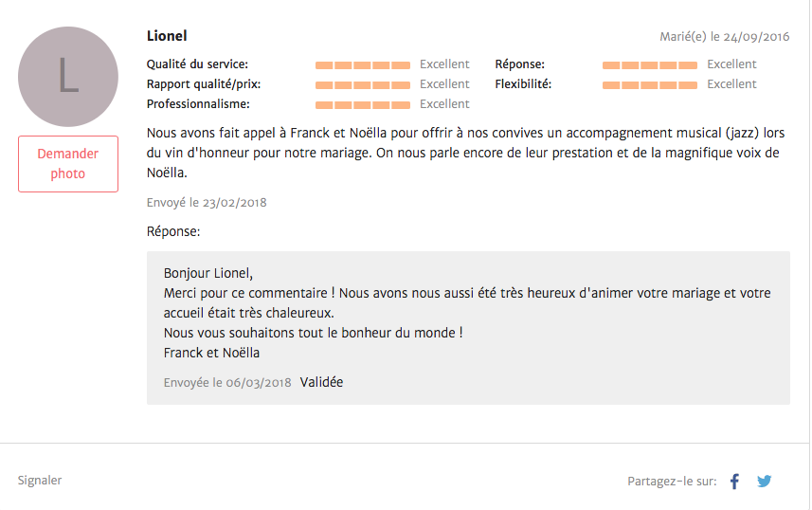Click the Partagez-le sur label
812x510 pixels.
(x=672, y=482)
